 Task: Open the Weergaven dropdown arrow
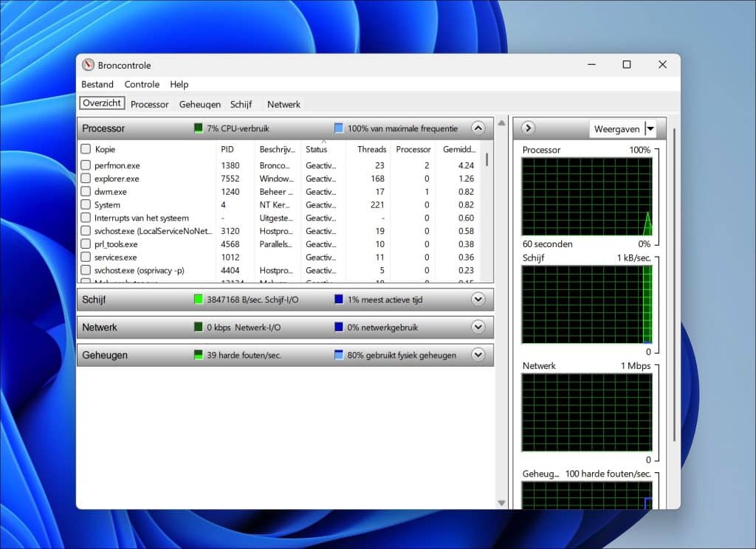click(650, 129)
